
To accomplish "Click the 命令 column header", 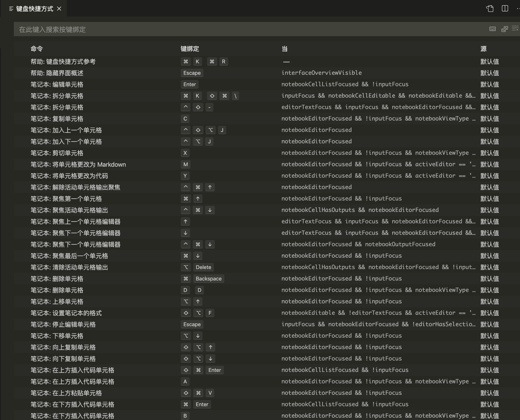I will tap(36, 49).
